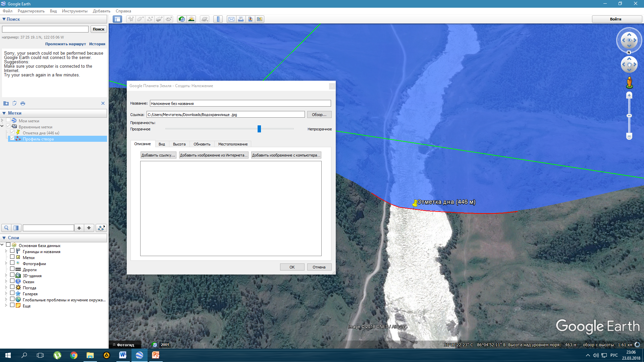Click OK in the overlay dialog
The height and width of the screenshot is (362, 644).
point(292,267)
